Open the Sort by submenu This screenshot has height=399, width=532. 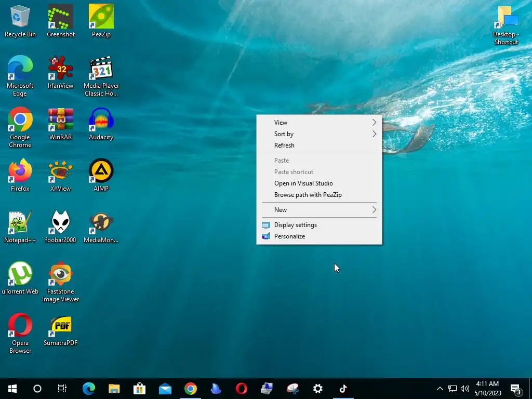point(320,134)
